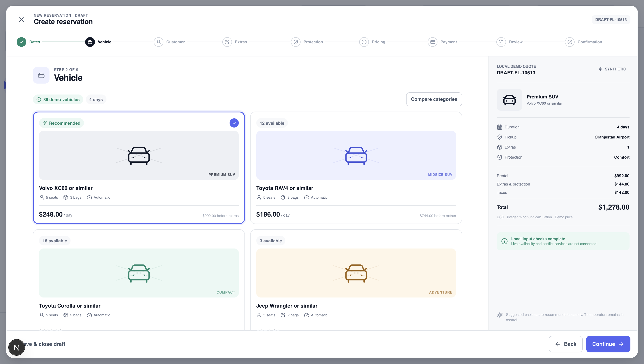Click the Customer step person icon
Image resolution: width=644 pixels, height=364 pixels.
point(158,42)
